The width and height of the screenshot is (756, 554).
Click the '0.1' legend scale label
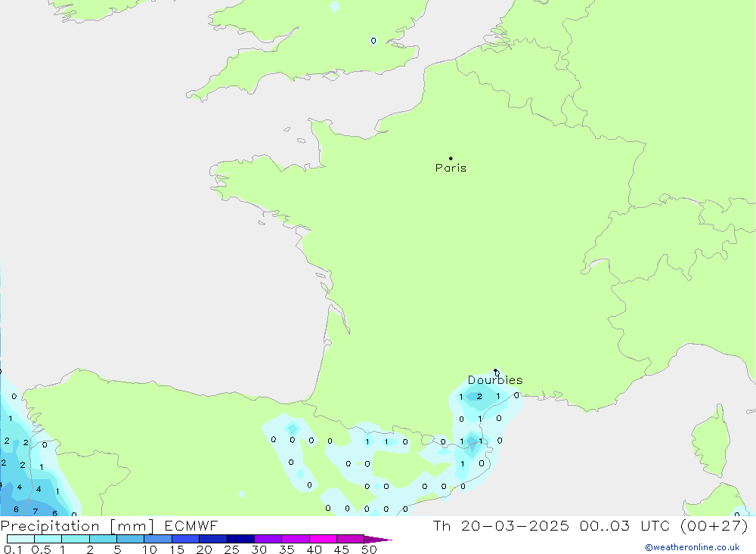coord(13,549)
